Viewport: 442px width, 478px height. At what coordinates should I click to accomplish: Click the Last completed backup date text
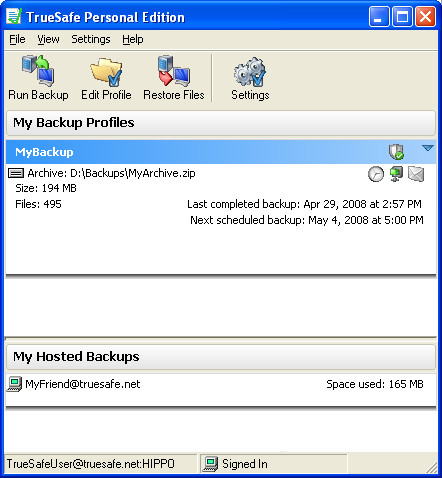coord(304,204)
